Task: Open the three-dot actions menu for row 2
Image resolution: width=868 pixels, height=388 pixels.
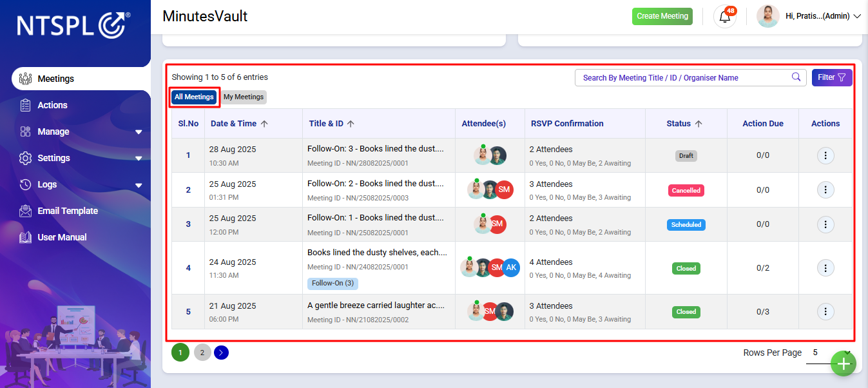Action: tap(825, 190)
